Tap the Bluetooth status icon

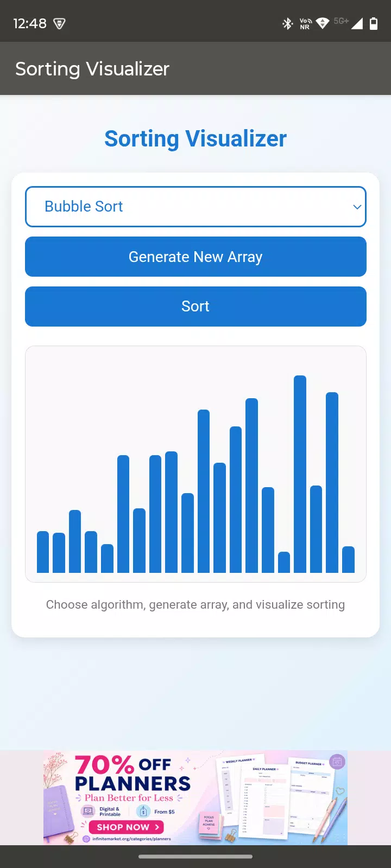[x=287, y=23]
